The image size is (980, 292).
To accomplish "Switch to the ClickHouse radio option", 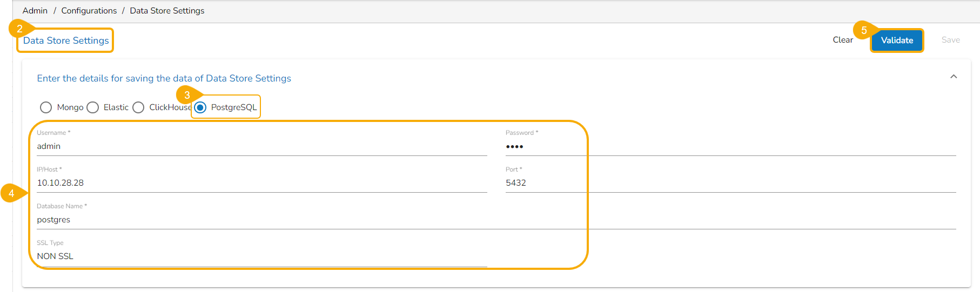I will point(139,107).
